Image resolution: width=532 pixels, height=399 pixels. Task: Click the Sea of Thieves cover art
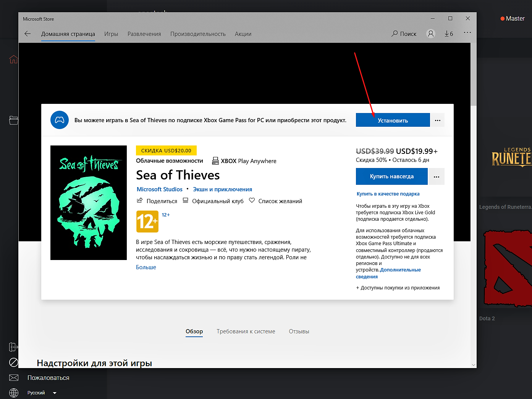click(89, 203)
